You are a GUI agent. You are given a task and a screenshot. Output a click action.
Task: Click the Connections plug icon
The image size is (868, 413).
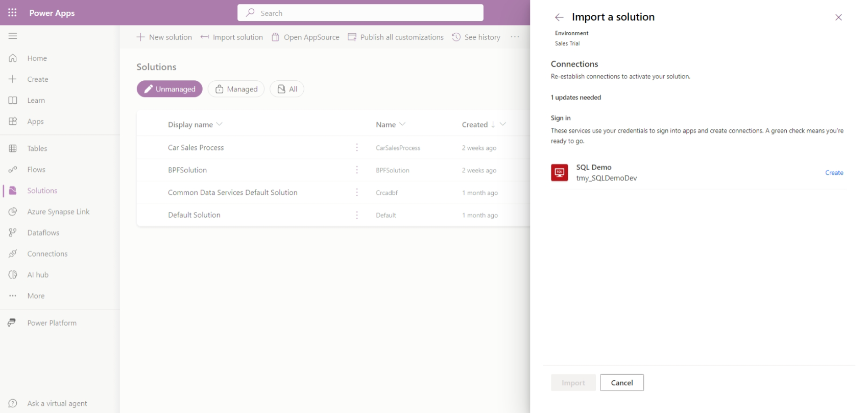tap(13, 254)
